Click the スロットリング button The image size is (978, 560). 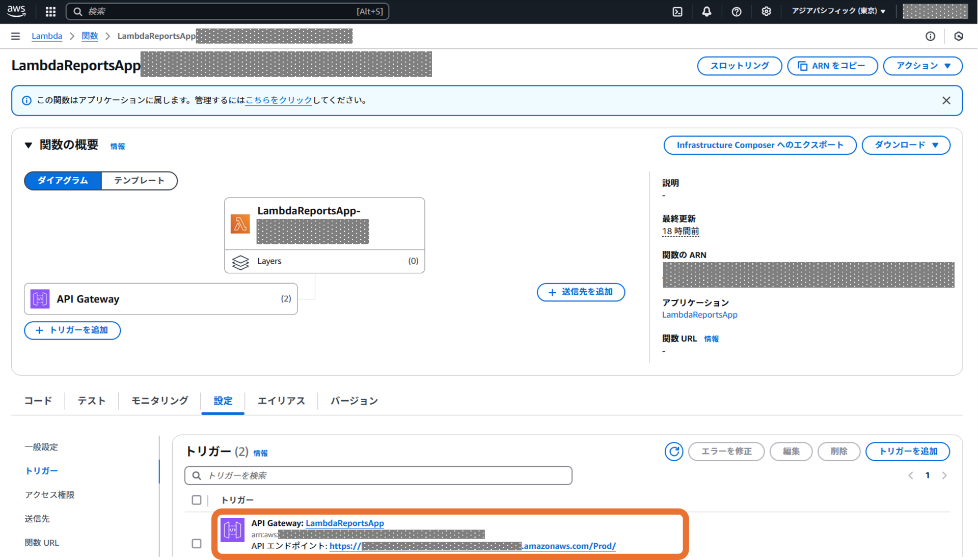pyautogui.click(x=740, y=66)
